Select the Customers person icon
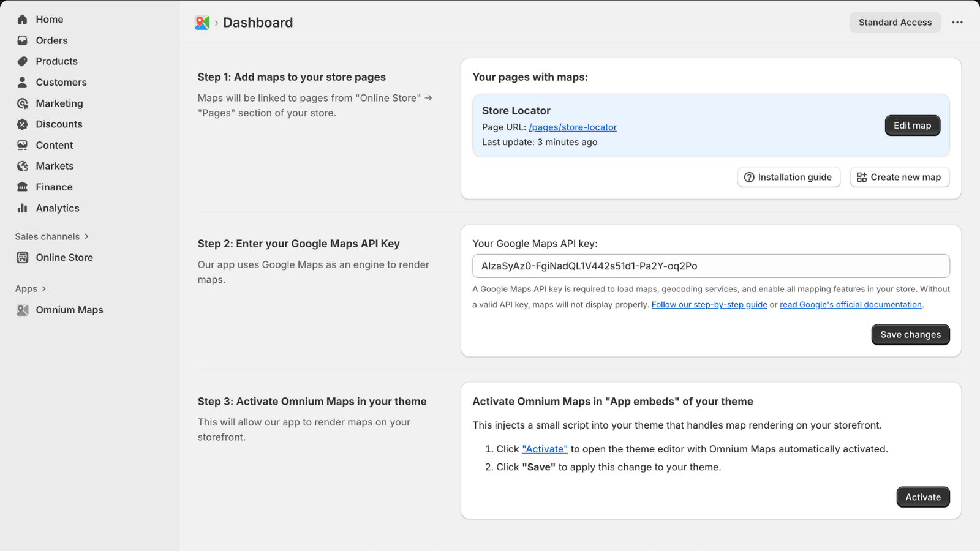The width and height of the screenshot is (980, 551). tap(23, 82)
